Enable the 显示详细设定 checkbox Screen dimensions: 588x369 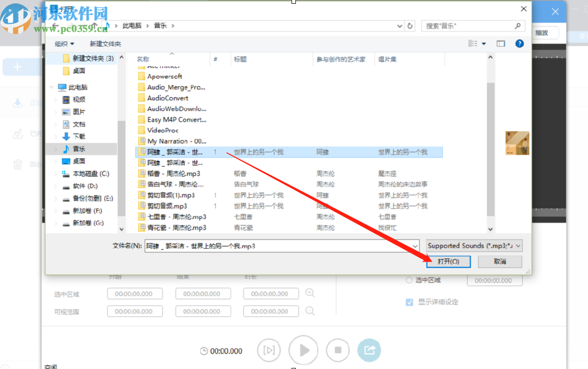point(409,302)
